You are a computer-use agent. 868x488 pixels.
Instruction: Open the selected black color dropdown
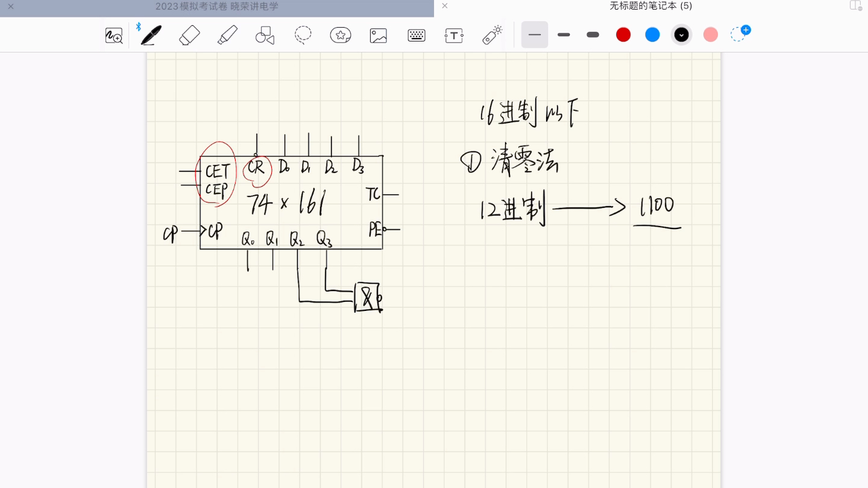coord(682,35)
